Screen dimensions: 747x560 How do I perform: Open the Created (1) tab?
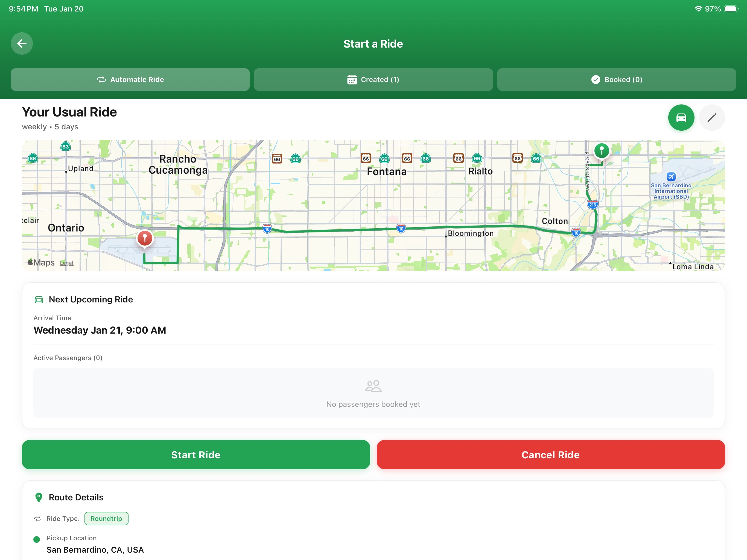point(373,80)
